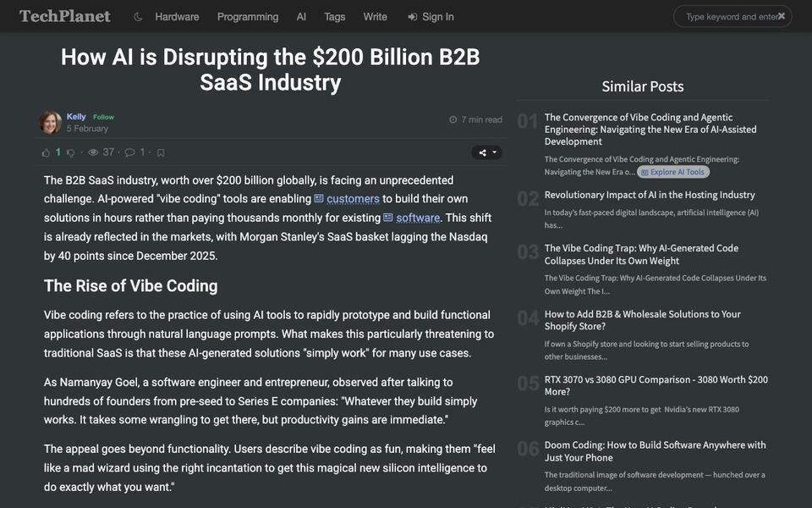This screenshot has height=508, width=812.
Task: Open the AI category
Action: (301, 17)
